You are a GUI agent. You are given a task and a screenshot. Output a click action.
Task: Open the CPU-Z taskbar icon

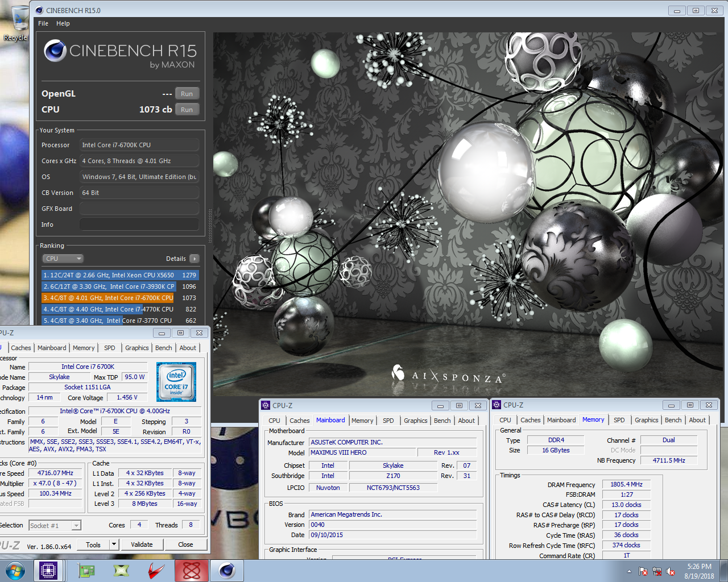tap(48, 571)
